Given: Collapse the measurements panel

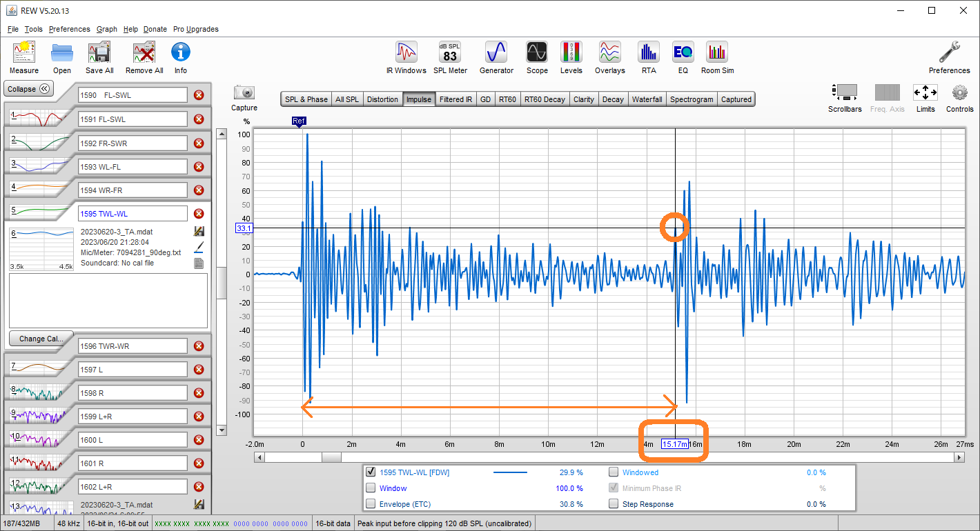Looking at the screenshot, I should click(x=29, y=89).
